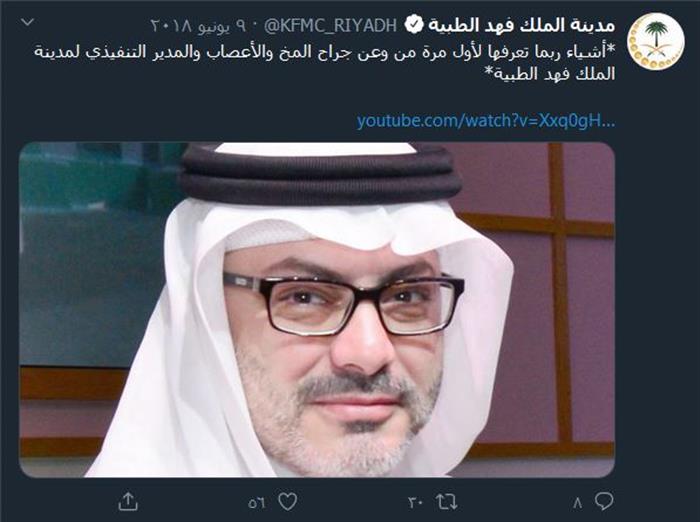Click the like count ٥٦
700x522 pixels.
[257, 503]
